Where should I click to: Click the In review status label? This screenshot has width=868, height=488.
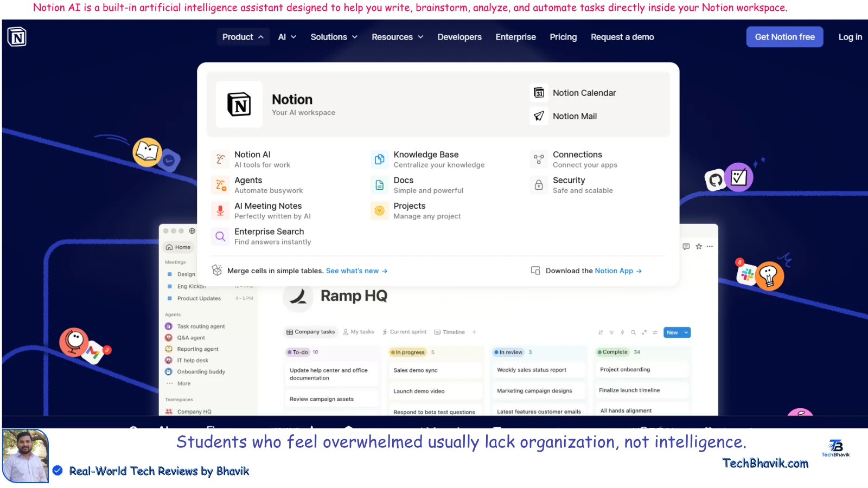[x=509, y=352]
